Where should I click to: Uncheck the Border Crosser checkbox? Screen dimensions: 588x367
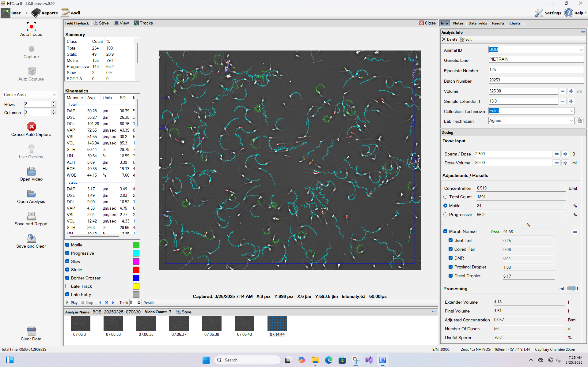67,278
